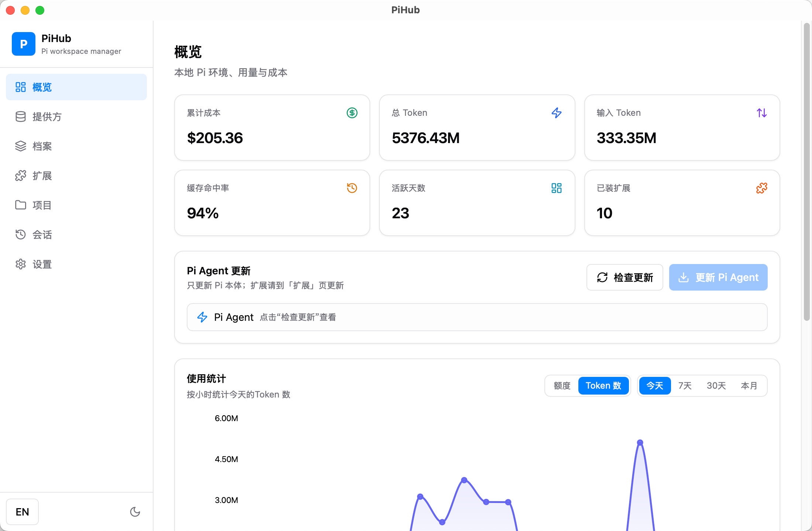Click the Pi Agent 更新 section title
The width and height of the screenshot is (812, 531).
coord(219,271)
